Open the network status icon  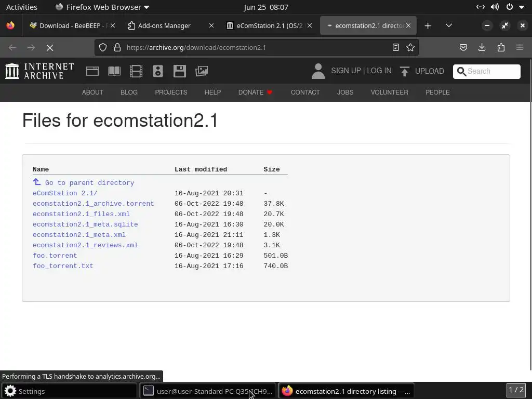[481, 7]
